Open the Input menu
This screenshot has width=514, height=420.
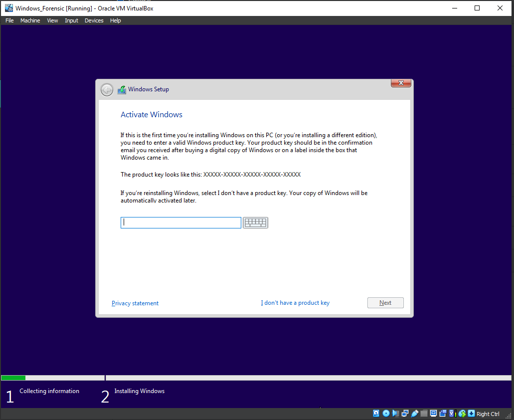tap(71, 20)
